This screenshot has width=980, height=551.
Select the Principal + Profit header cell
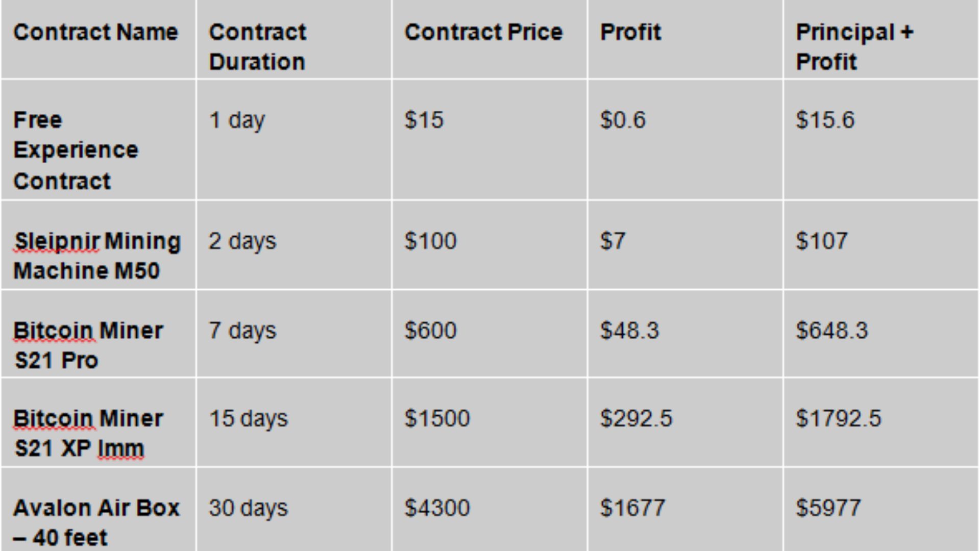854,47
